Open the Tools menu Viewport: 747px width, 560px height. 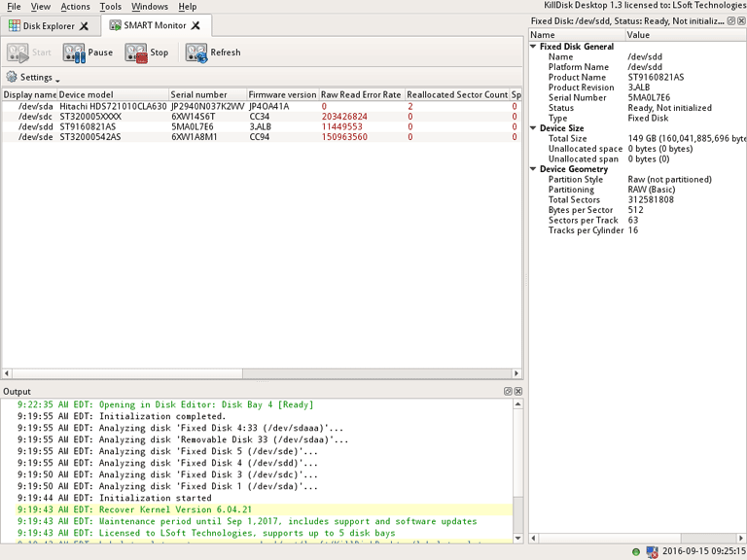111,7
